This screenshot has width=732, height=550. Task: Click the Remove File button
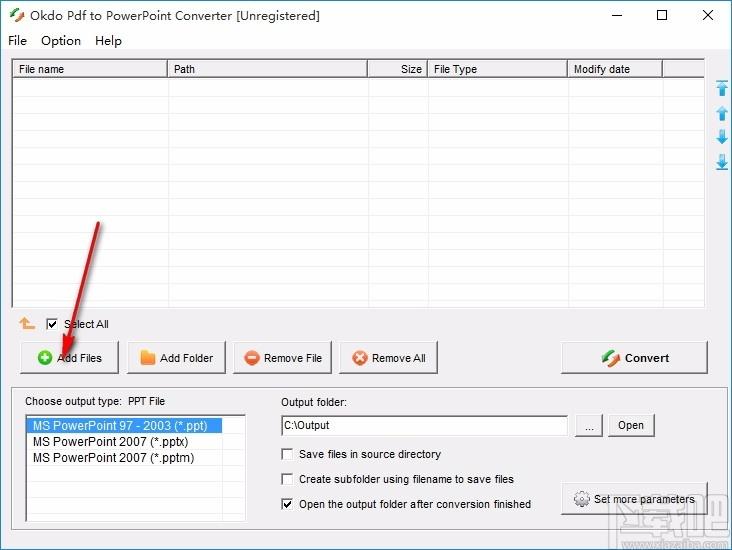[x=282, y=358]
